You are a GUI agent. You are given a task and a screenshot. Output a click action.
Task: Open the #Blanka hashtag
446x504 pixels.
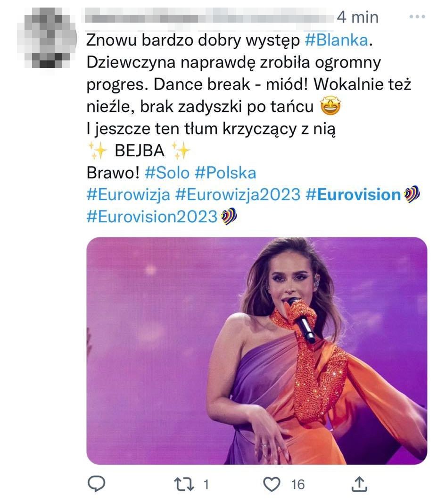point(336,41)
